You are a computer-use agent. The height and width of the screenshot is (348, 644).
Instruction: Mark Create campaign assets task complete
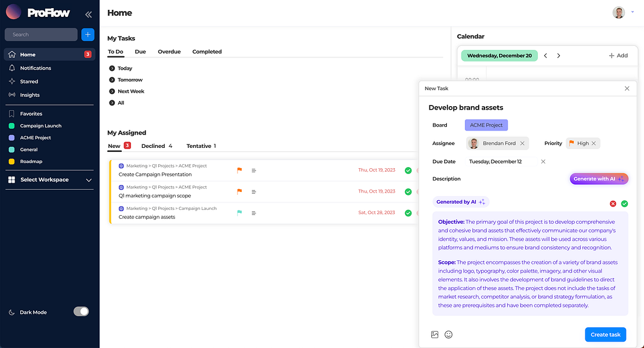point(408,213)
